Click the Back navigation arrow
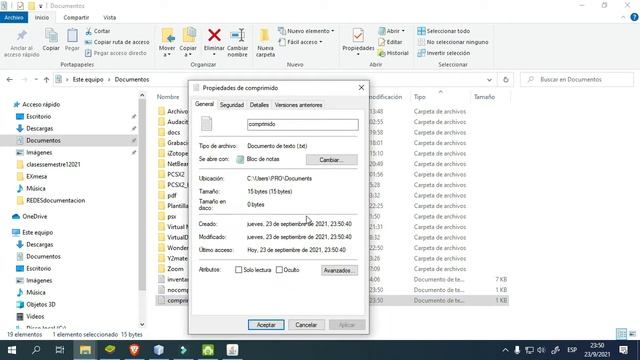The width and height of the screenshot is (640, 360). click(x=9, y=80)
